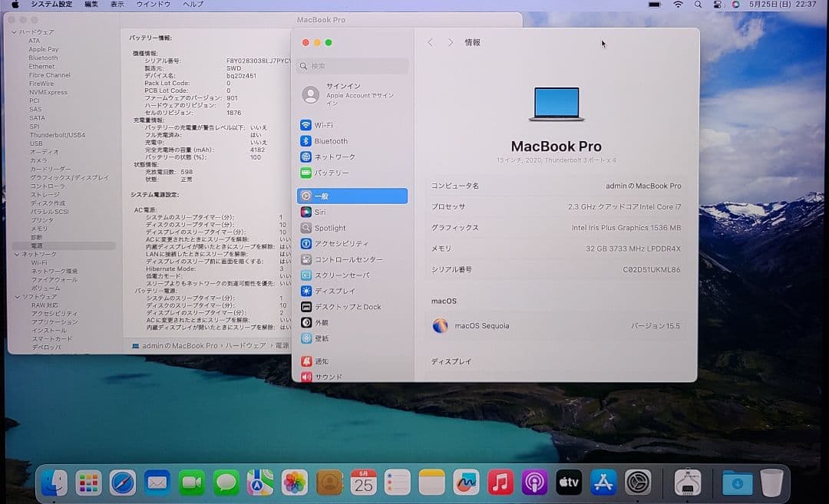Click ハードウェア in System Information path bar
829x504 pixels.
click(246, 345)
